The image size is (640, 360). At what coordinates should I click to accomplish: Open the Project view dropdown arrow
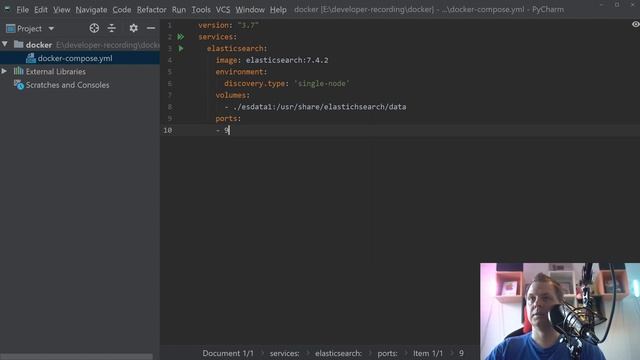(51, 29)
